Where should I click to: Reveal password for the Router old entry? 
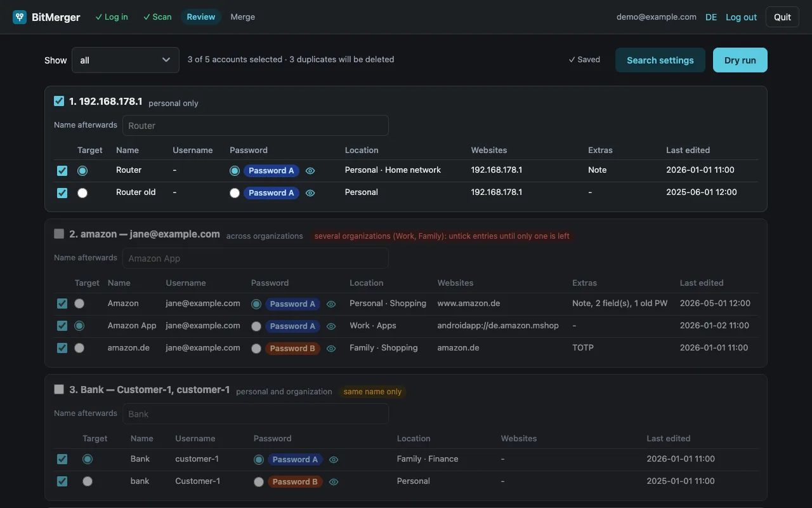pyautogui.click(x=310, y=193)
